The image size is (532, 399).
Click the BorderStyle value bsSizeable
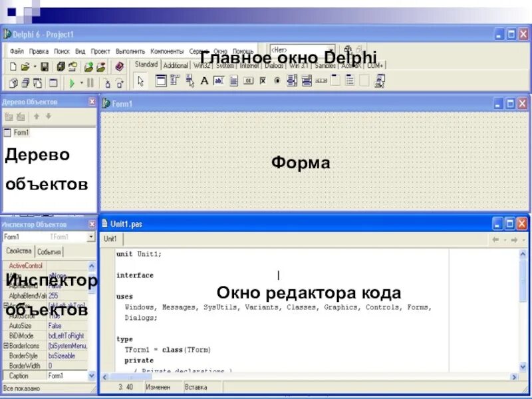tap(67, 356)
